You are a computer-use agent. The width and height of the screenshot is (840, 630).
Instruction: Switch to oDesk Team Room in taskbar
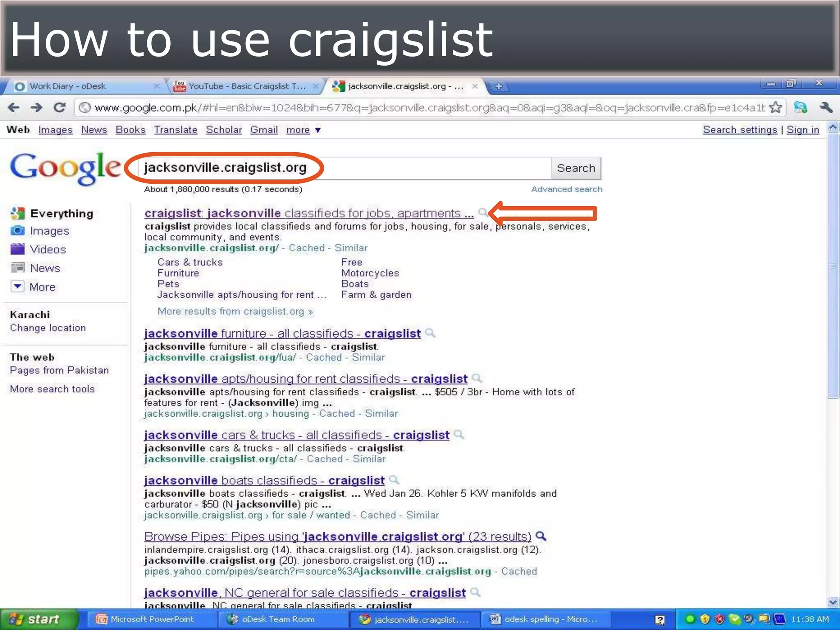[x=283, y=619]
